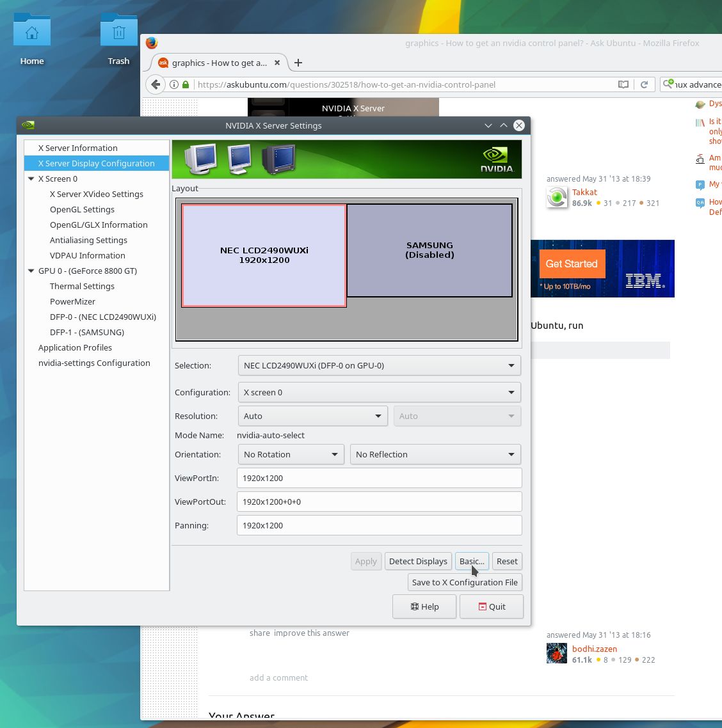Show site information icon in Firefox
This screenshot has height=728, width=722.
pyautogui.click(x=173, y=84)
